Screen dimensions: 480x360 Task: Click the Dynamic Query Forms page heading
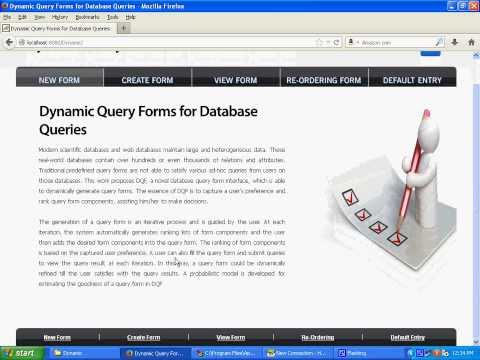[148, 120]
